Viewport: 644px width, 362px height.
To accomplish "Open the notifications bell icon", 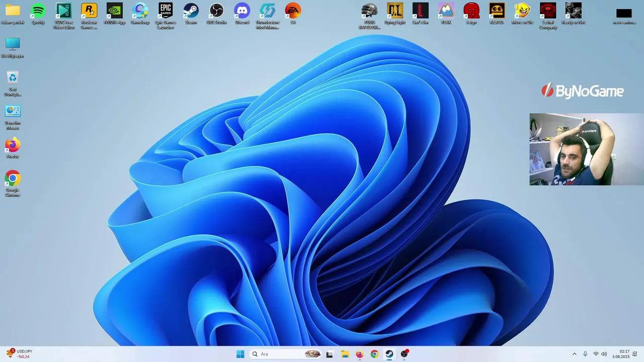I will click(635, 354).
